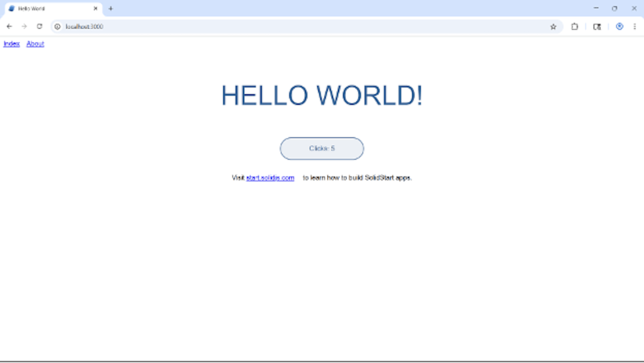Viewport: 644px width, 363px height.
Task: Click the forward navigation arrow
Action: pyautogui.click(x=24, y=26)
